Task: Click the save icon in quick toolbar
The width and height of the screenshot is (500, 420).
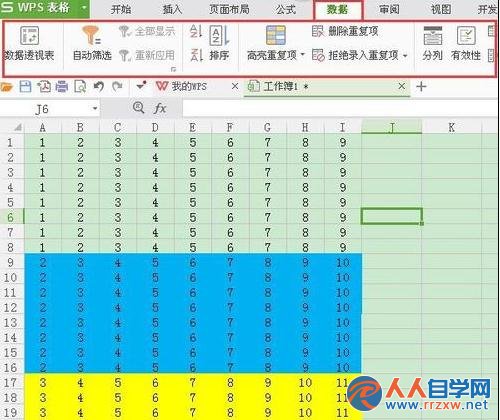Action: [x=25, y=87]
